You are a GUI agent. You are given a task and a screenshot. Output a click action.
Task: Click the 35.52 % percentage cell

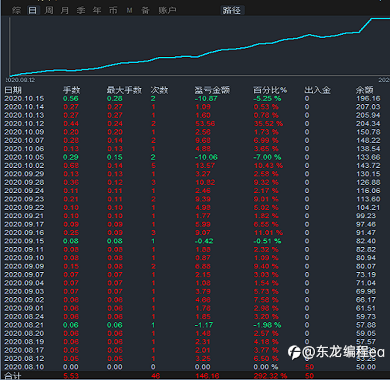point(269,124)
